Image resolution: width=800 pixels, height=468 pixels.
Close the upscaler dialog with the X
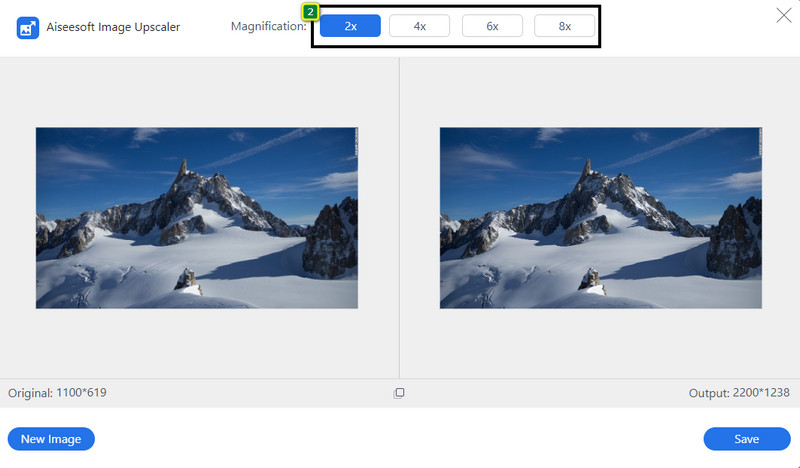(783, 15)
